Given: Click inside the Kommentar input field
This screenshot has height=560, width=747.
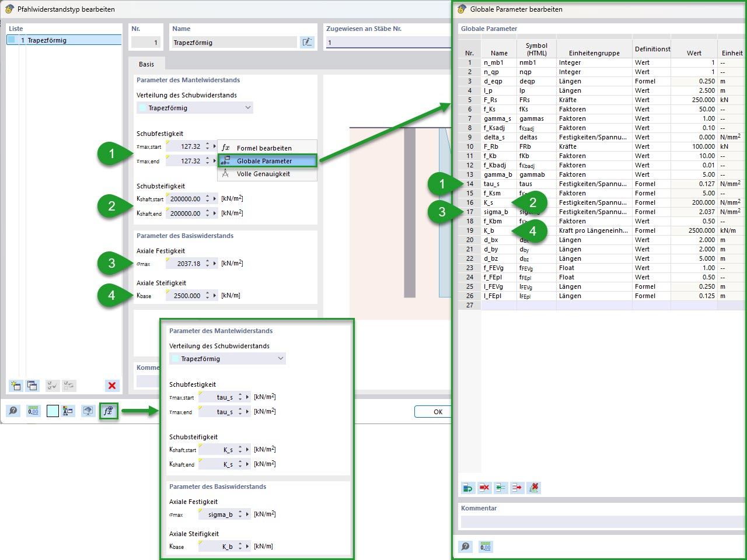Looking at the screenshot, I should 601,521.
